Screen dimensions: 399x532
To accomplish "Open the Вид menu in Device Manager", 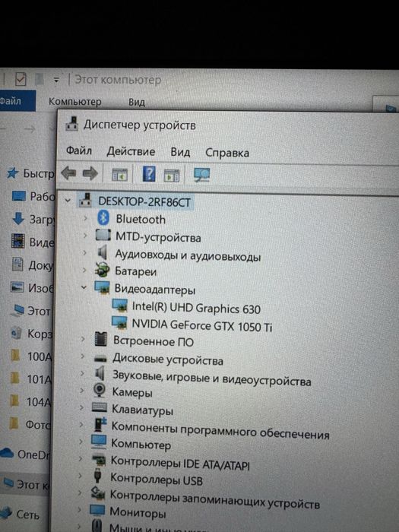I will tap(180, 152).
